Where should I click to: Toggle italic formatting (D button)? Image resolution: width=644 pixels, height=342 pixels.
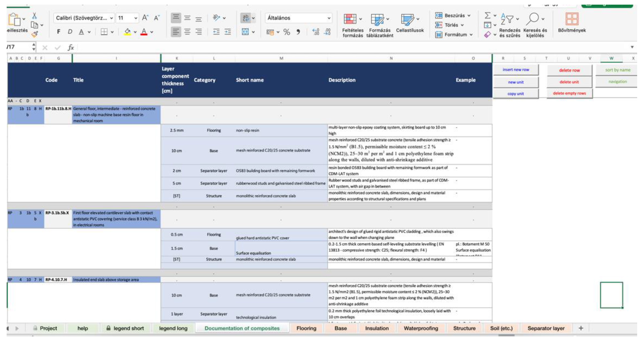click(70, 32)
